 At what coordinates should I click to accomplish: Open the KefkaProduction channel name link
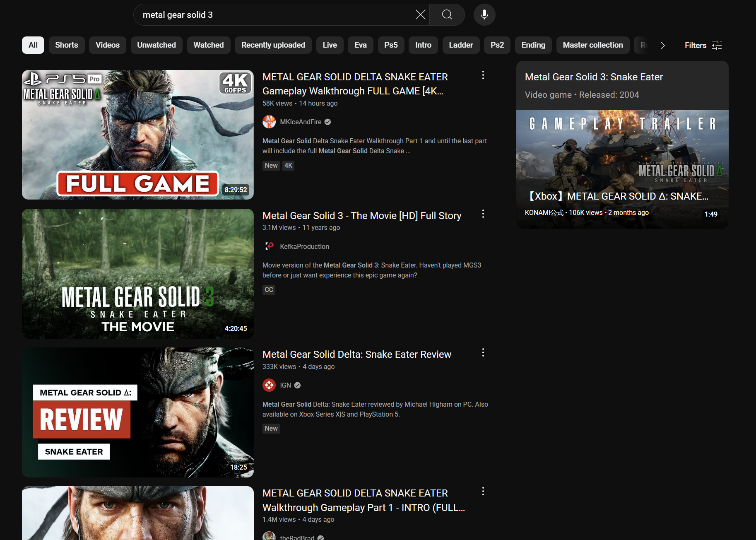point(304,246)
